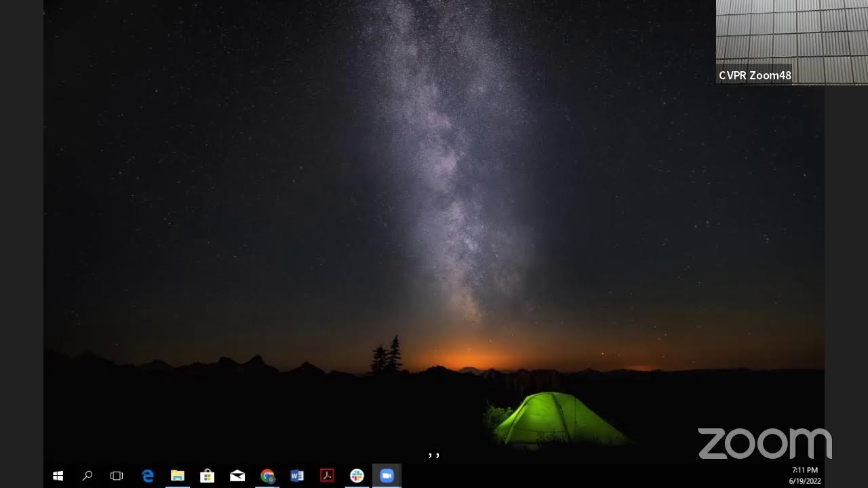Screen dimensions: 868x488
Task: Open Microsoft Store from taskbar
Action: point(208,476)
